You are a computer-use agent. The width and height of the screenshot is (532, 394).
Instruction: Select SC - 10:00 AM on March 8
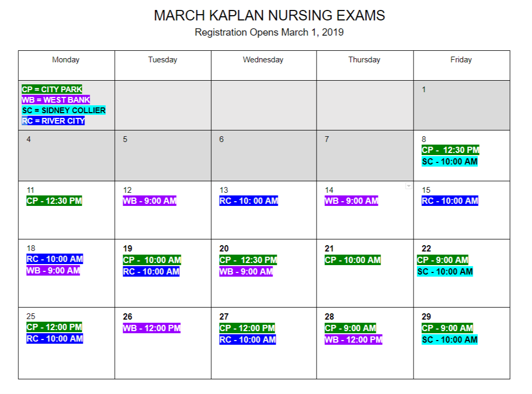click(449, 161)
